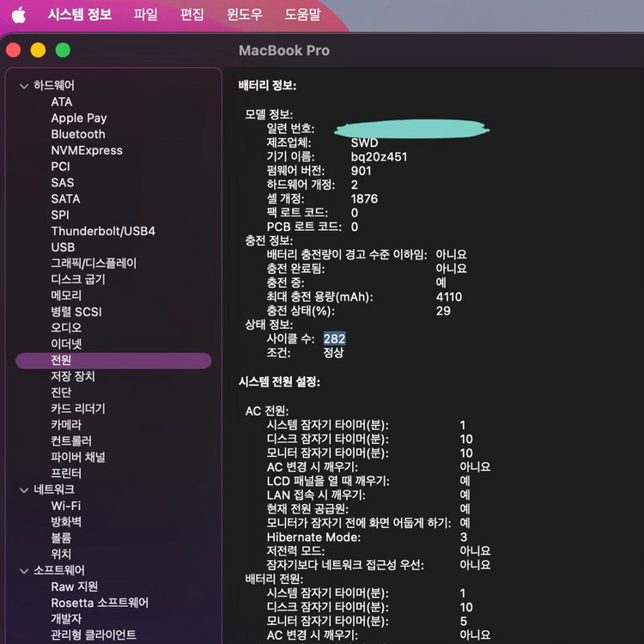The image size is (644, 644).
Task: Select 병렬 SCSI in the sidebar
Action: pos(76,312)
